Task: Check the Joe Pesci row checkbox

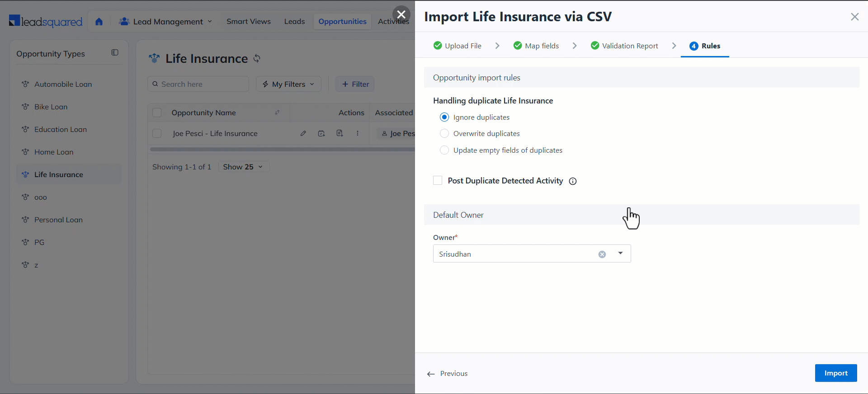Action: click(x=157, y=133)
